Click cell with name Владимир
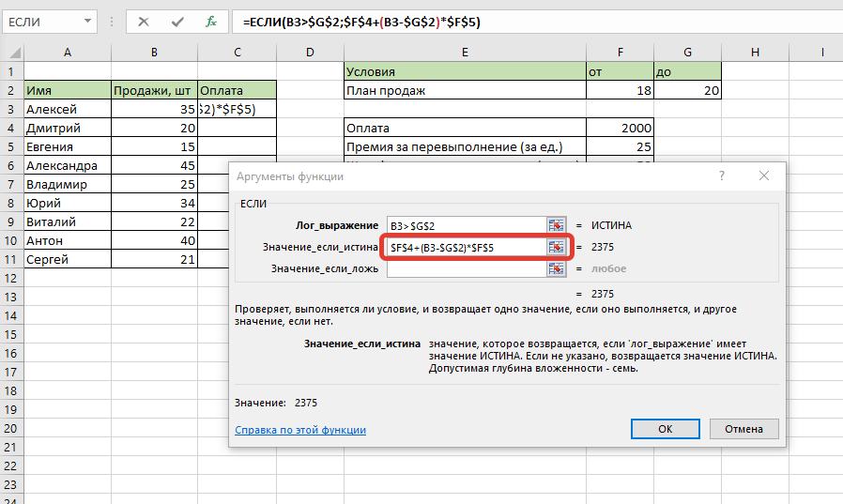843x504 pixels. (68, 184)
